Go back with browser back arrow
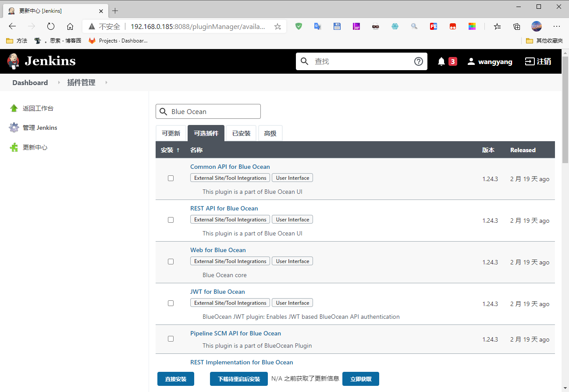The height and width of the screenshot is (392, 569). (x=12, y=26)
